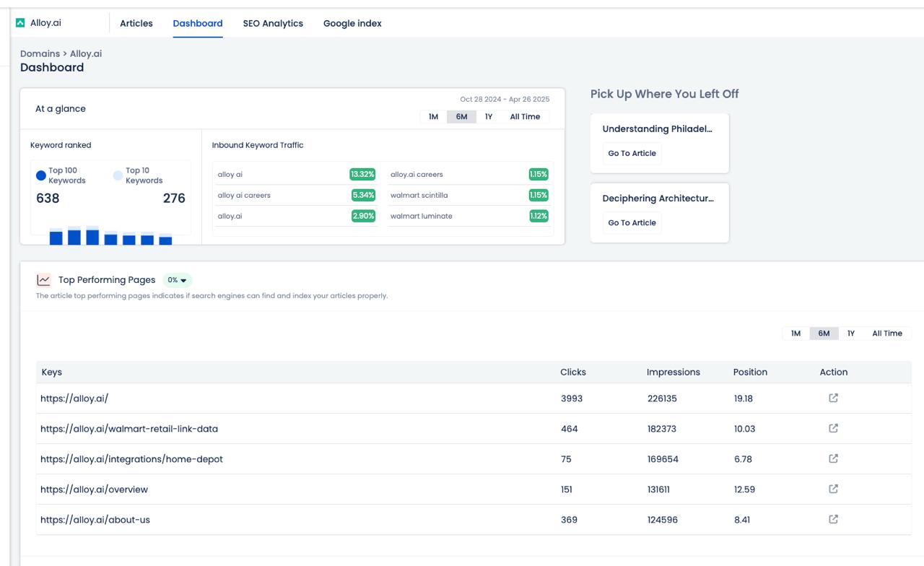
Task: Click the Top 100 Keywords legend dot
Action: [x=41, y=175]
